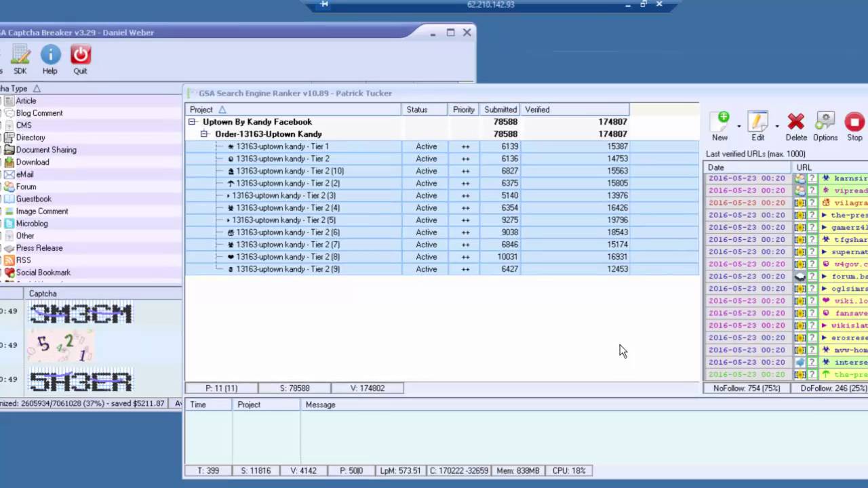Click the 62.210.142.93 remote session title
The width and height of the screenshot is (868, 488).
pyautogui.click(x=491, y=4)
